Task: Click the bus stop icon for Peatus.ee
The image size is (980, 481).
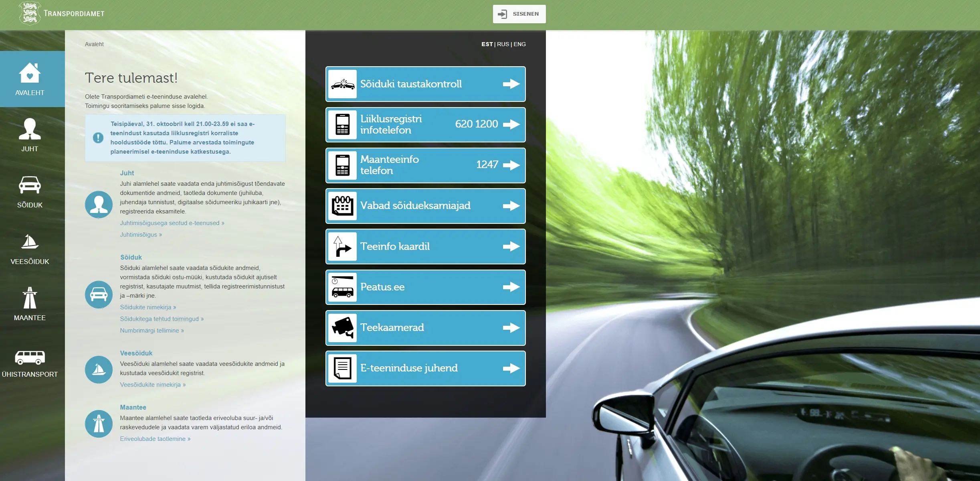Action: click(342, 287)
